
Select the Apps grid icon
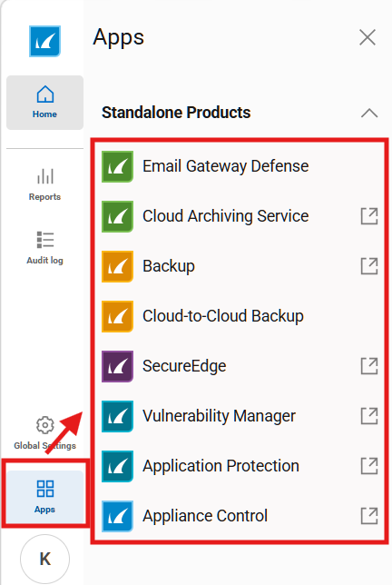point(45,489)
